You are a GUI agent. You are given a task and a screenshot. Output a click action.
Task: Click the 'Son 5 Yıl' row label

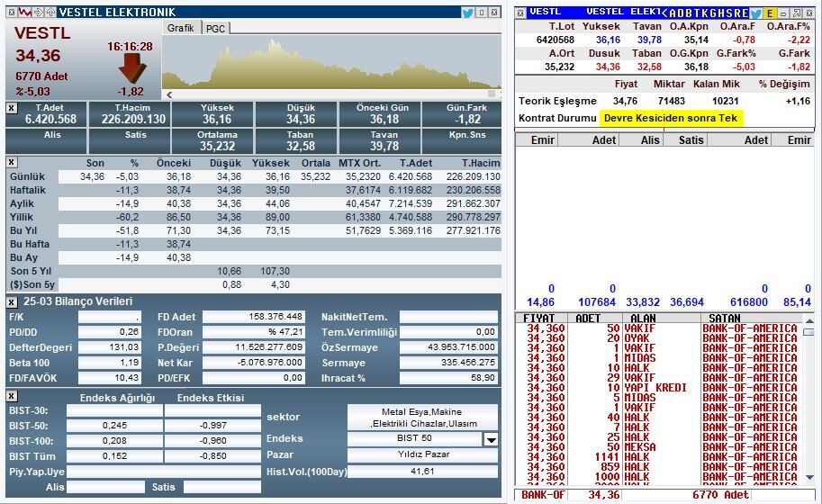pos(31,271)
